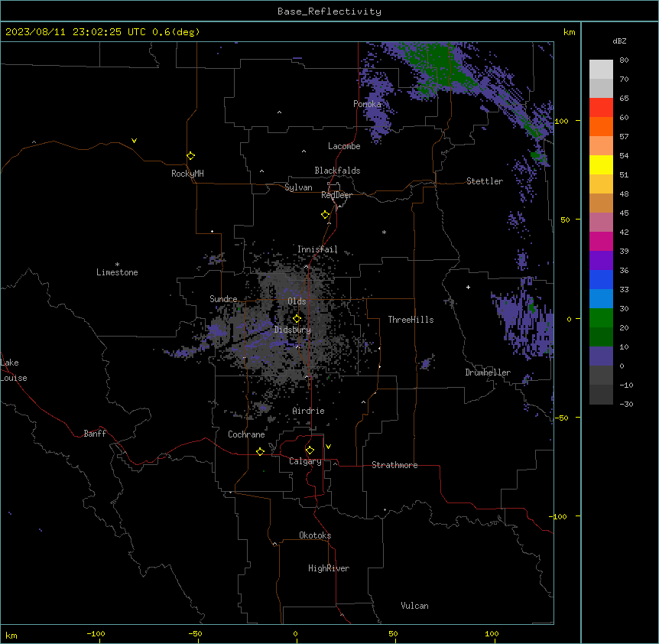Click the Calgary city label
This screenshot has height=644, width=659.
(x=305, y=461)
